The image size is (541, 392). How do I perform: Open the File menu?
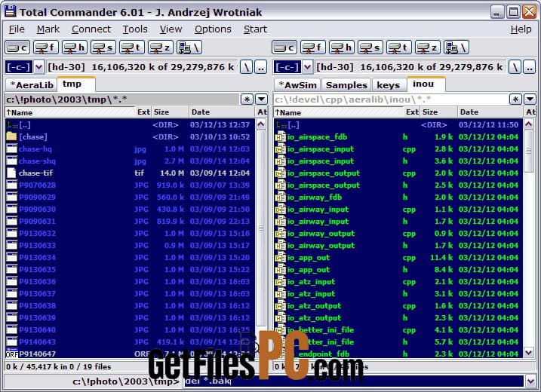(17, 29)
